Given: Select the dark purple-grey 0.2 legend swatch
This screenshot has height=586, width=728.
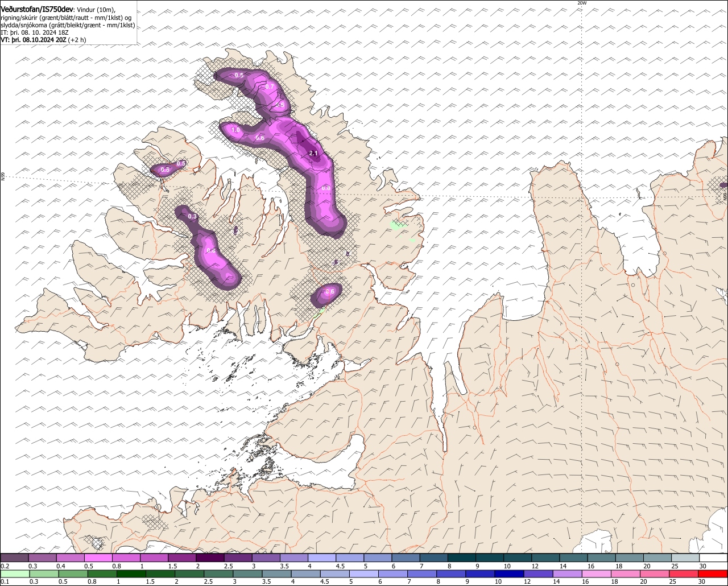Looking at the screenshot, I should click(x=15, y=558).
